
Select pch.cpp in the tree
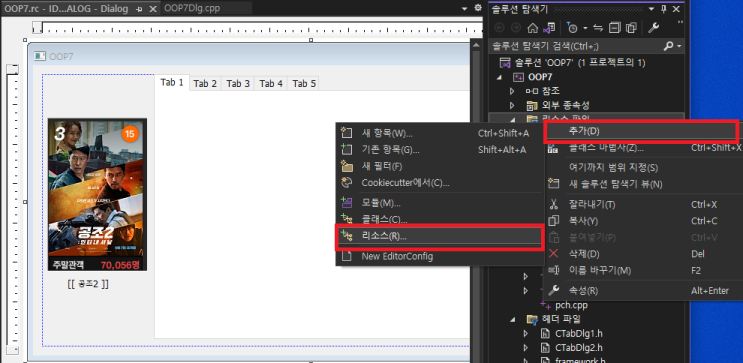pyautogui.click(x=571, y=305)
